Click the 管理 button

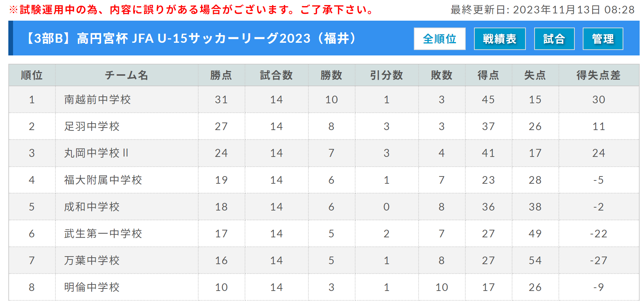coord(603,39)
